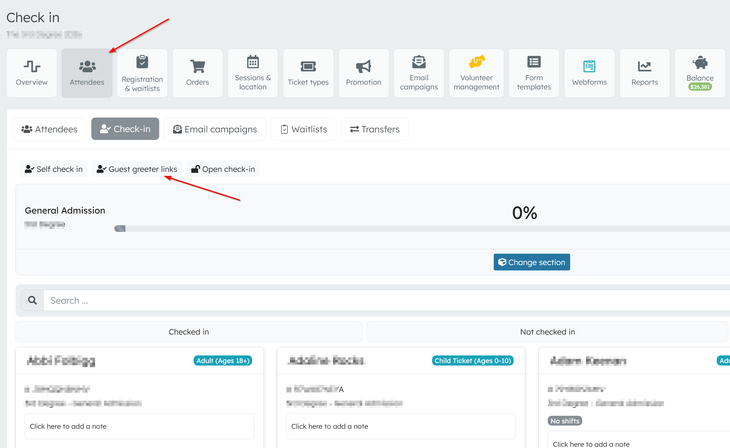Click the General Admission progress bar
This screenshot has height=448, width=730.
[x=422, y=229]
